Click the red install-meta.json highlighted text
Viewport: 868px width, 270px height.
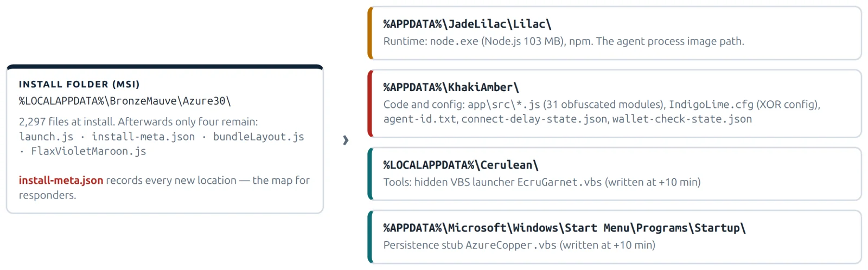coord(61,180)
